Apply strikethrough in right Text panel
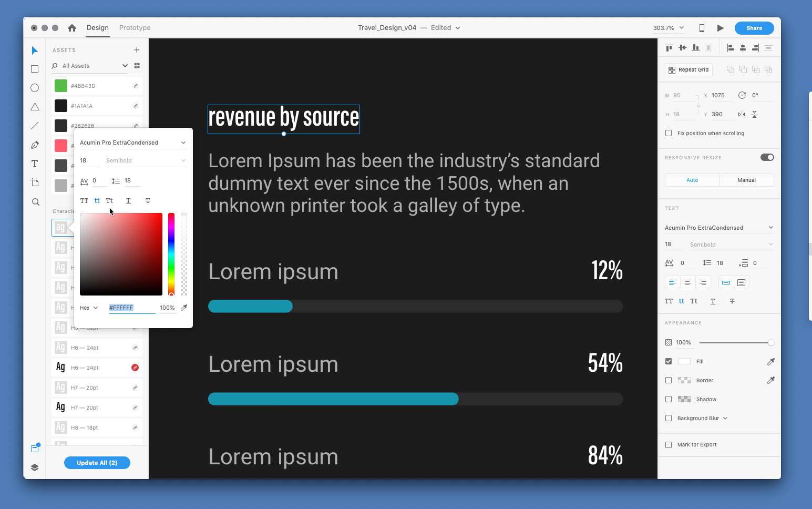The width and height of the screenshot is (812, 509). point(732,301)
